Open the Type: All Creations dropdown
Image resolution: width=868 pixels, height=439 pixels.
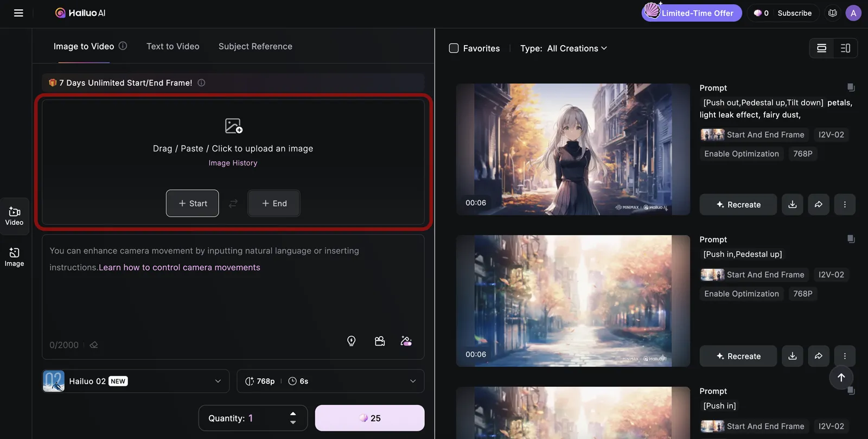pos(564,48)
